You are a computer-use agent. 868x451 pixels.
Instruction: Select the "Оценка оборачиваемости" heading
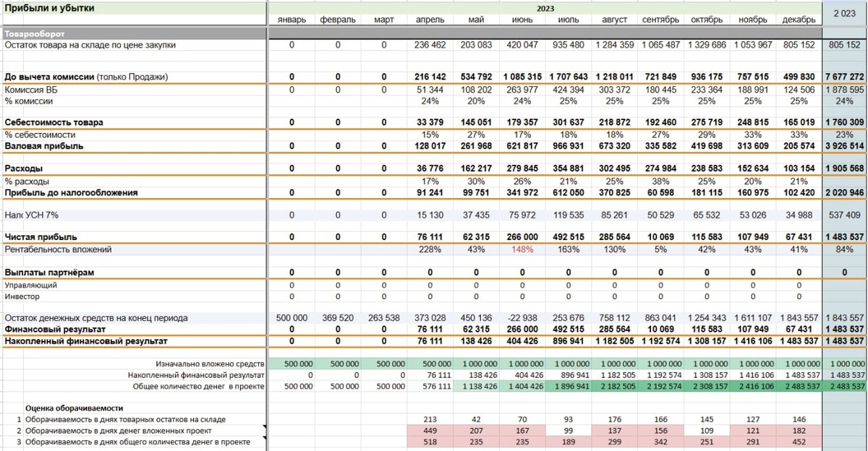(x=75, y=408)
